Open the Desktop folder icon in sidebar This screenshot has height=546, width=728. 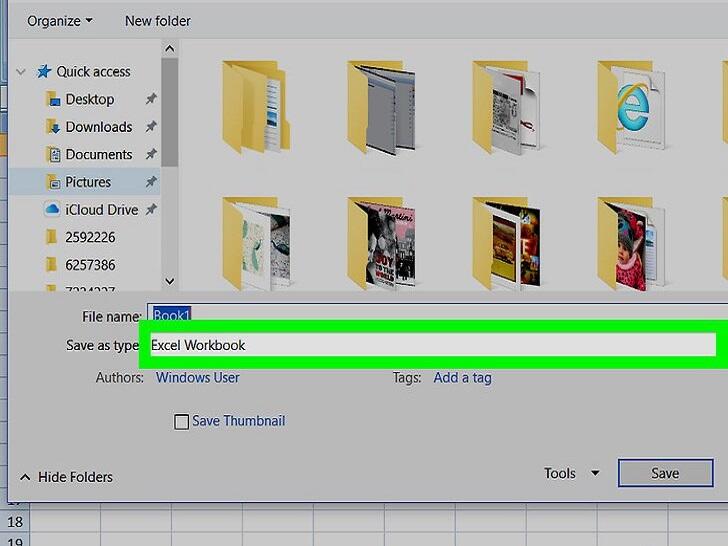coord(53,99)
